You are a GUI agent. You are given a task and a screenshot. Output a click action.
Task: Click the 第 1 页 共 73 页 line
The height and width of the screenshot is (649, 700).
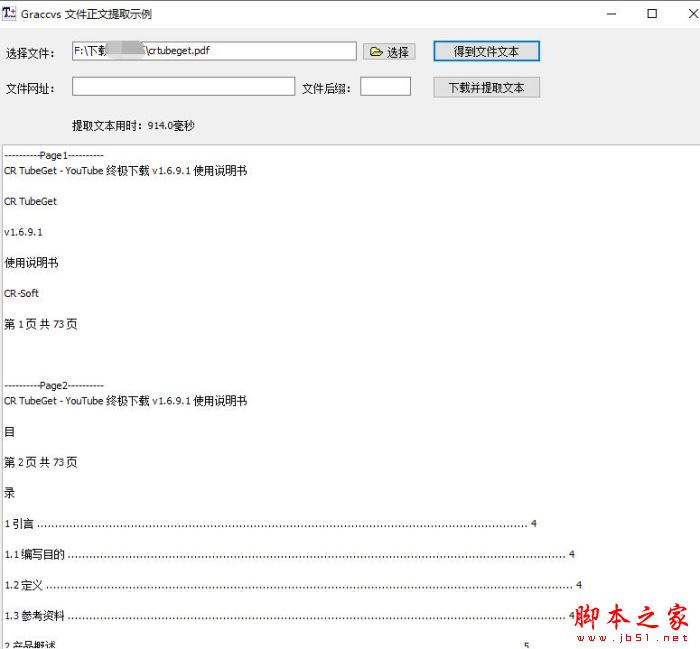41,324
